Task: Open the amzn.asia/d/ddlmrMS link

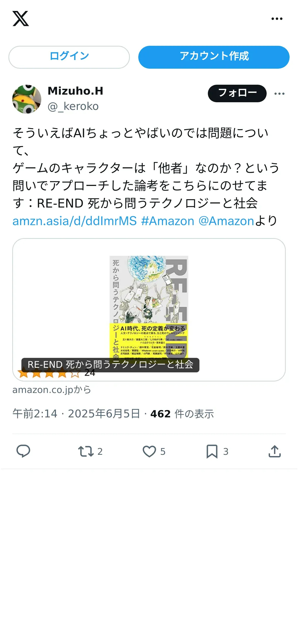Action: pyautogui.click(x=75, y=221)
